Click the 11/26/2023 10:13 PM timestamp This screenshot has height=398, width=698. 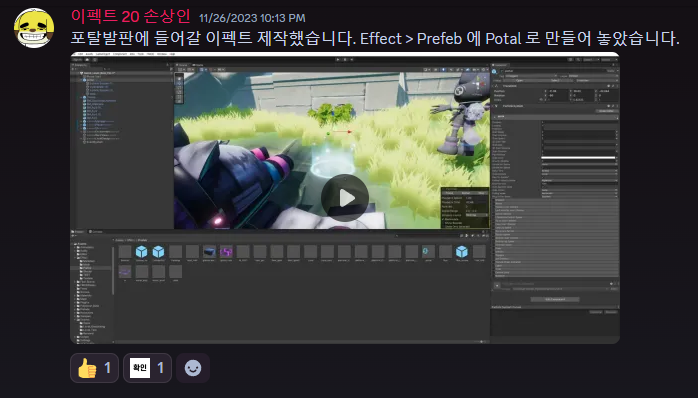(252, 18)
